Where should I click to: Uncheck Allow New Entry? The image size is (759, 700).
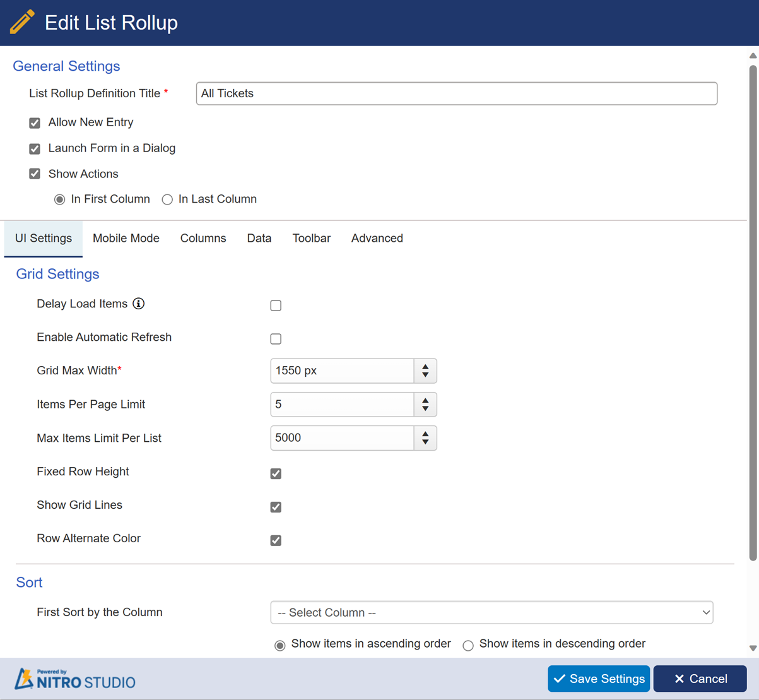(35, 122)
